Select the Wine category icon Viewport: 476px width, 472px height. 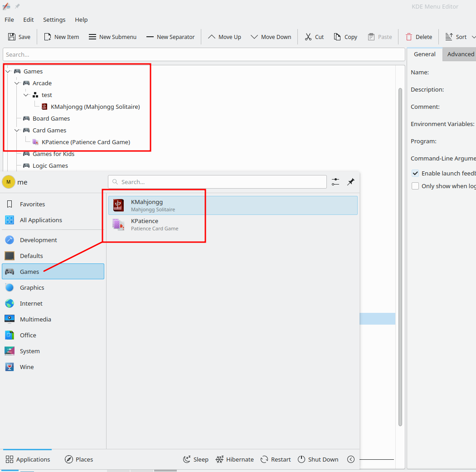tap(10, 367)
